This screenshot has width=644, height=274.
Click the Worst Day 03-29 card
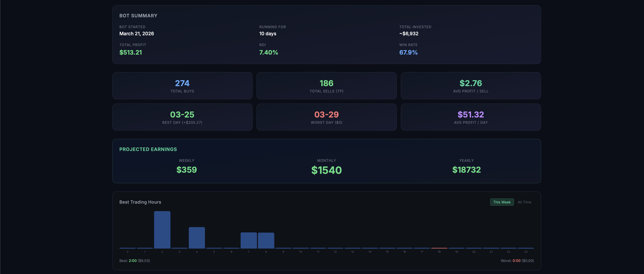pos(327,117)
